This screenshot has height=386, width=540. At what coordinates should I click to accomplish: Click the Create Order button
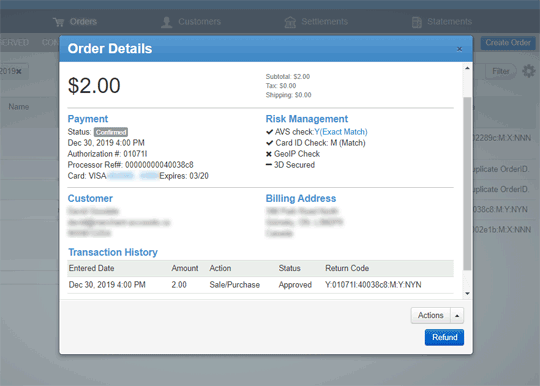tap(508, 43)
